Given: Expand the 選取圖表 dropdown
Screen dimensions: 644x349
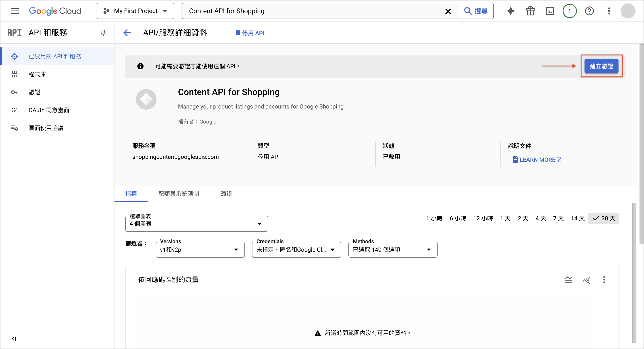Looking at the screenshot, I should click(197, 224).
